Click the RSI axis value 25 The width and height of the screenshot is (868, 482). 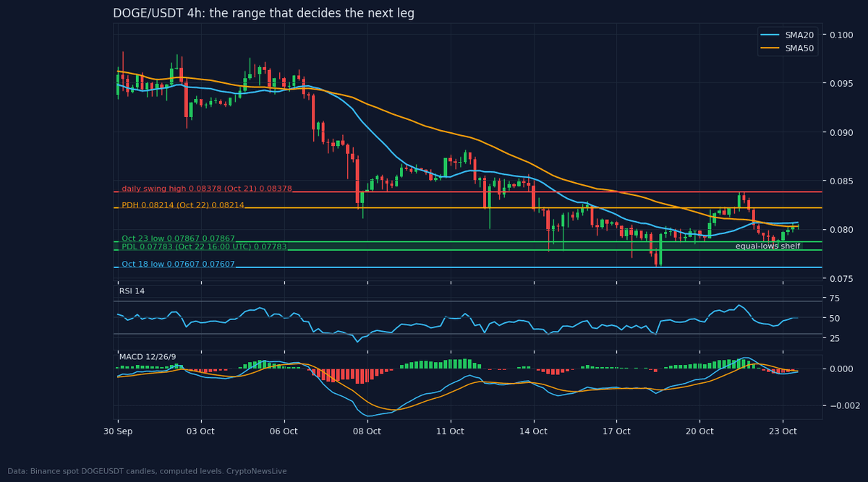point(835,339)
